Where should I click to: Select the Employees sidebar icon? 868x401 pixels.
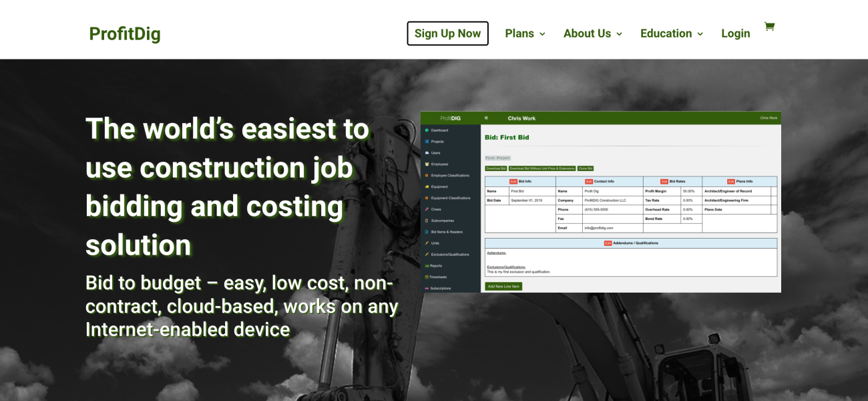point(427,164)
